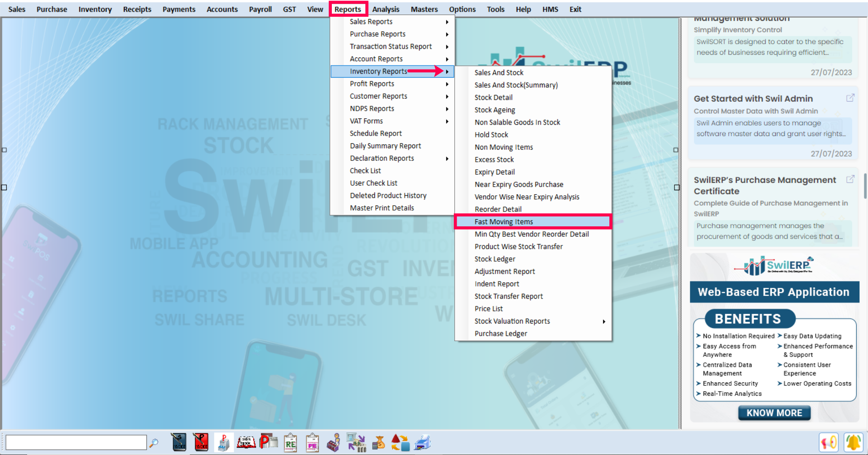Select Fast Moving Items report
Screen dimensions: 868x455
point(533,222)
